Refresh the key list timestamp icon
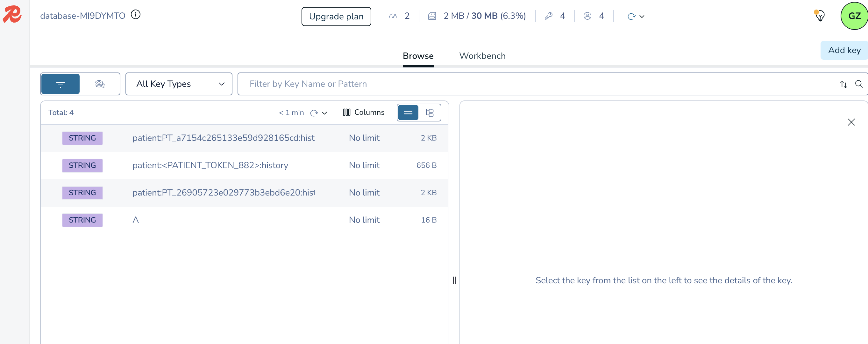This screenshot has width=868, height=344. 314,113
